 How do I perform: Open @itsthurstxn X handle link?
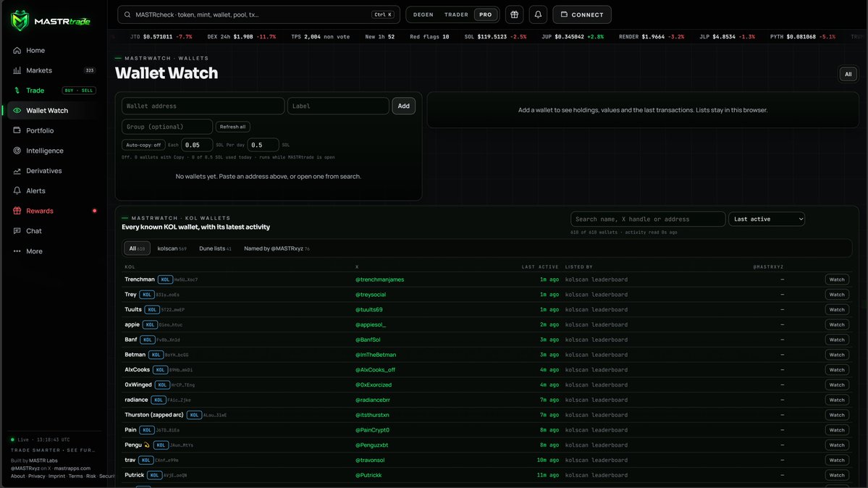[372, 415]
